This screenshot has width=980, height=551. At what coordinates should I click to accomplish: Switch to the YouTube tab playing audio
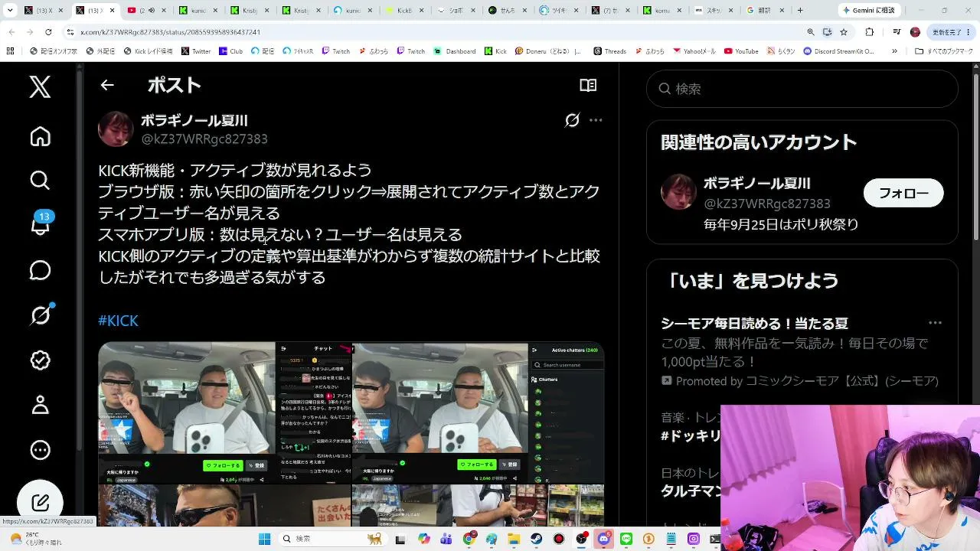[148, 11]
